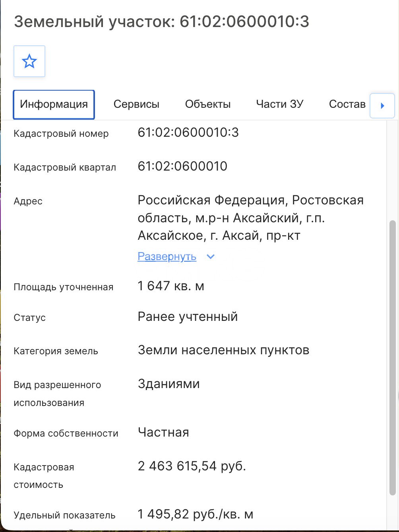The height and width of the screenshot is (532, 399).
Task: Click the Площадь уточненная label
Action: tap(64, 287)
